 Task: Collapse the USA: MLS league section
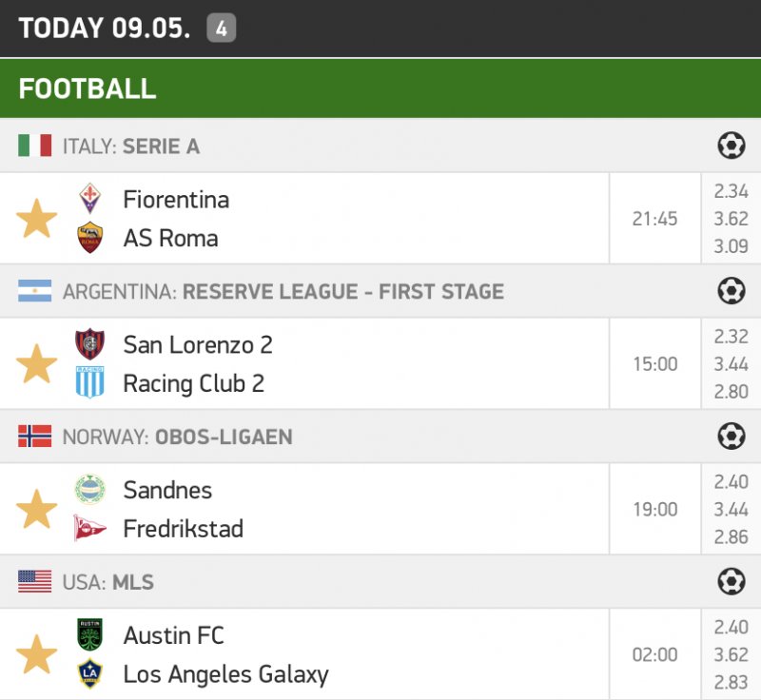(107, 582)
